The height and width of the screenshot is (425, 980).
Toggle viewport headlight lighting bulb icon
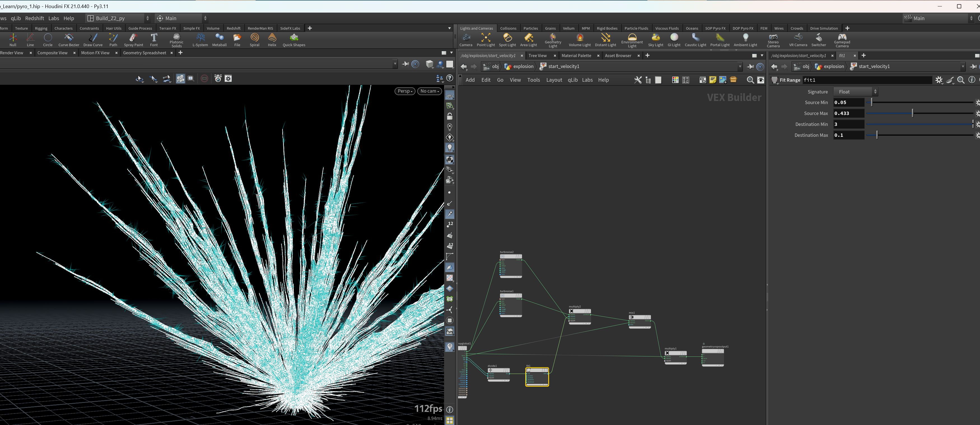[450, 147]
